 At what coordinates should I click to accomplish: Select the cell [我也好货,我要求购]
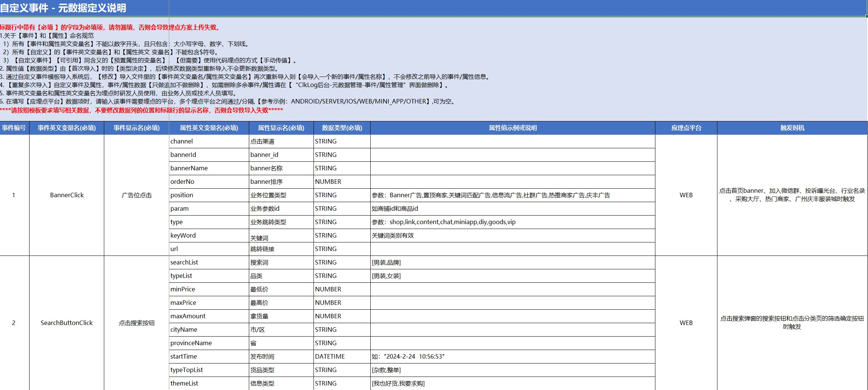tap(513, 383)
